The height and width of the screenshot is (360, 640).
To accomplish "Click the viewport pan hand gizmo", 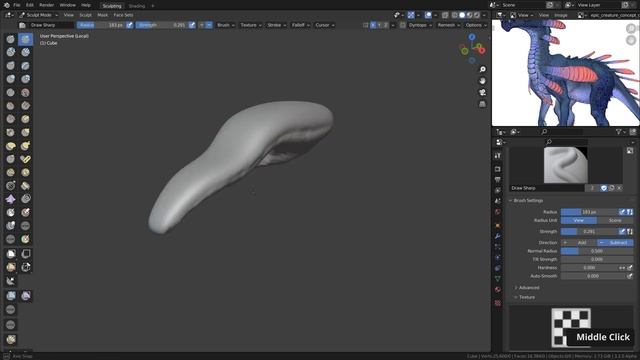I will click(482, 81).
